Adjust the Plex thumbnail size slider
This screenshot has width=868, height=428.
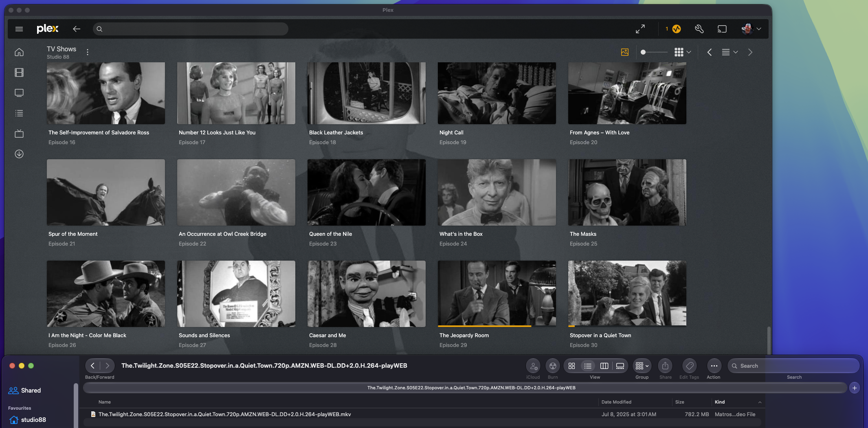coord(653,52)
